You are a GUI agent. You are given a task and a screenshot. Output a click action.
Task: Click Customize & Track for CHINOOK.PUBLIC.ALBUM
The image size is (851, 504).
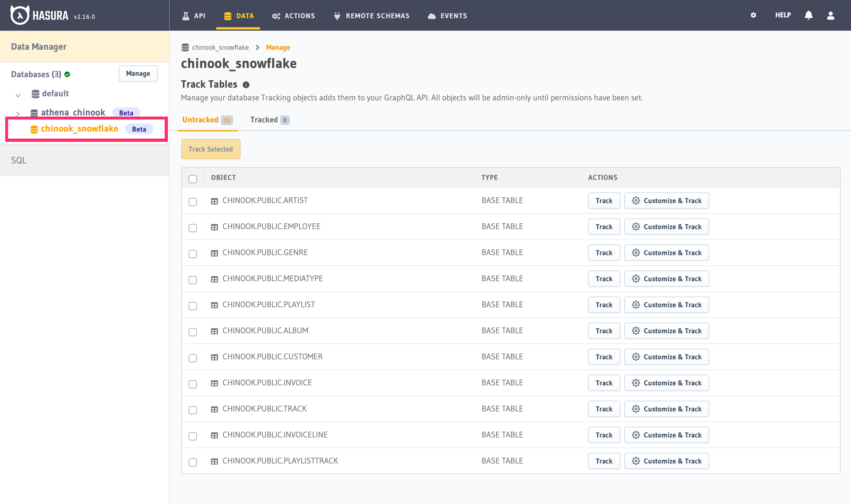pyautogui.click(x=666, y=331)
